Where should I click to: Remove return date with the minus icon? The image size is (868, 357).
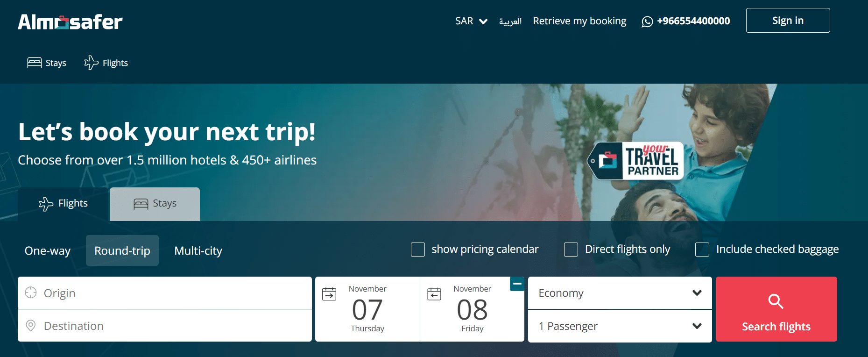[x=517, y=284]
